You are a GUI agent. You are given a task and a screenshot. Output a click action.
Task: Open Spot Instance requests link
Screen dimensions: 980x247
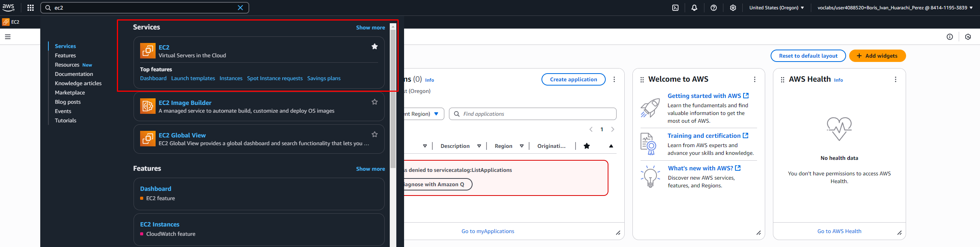coord(275,78)
